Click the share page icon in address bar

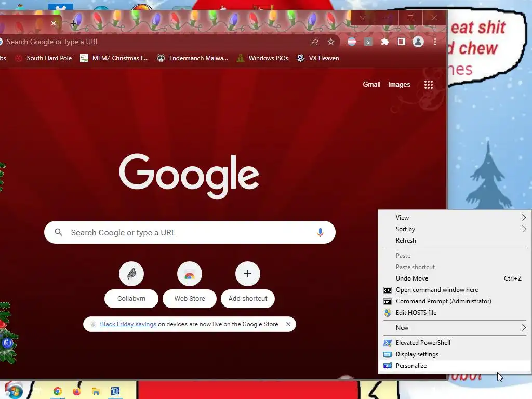pos(314,42)
